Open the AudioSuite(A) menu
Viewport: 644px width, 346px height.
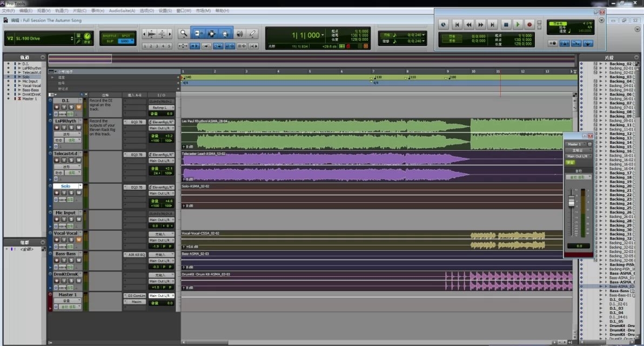pos(122,11)
